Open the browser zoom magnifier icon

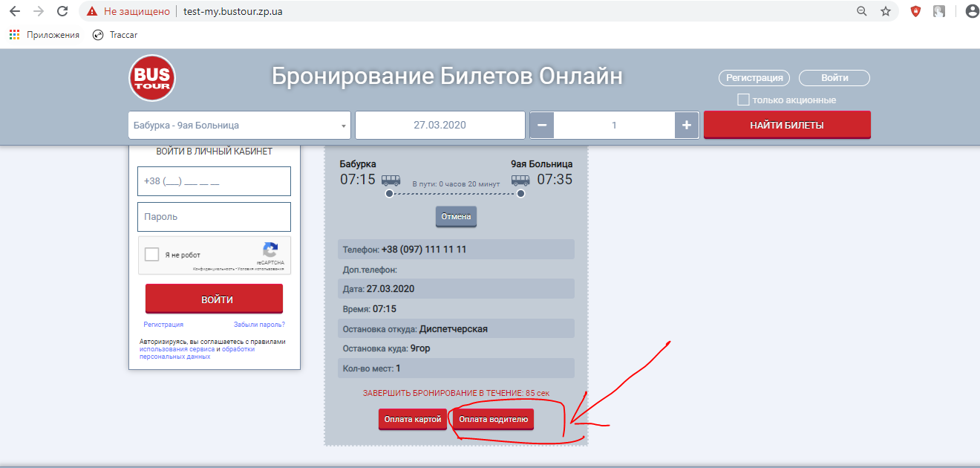click(862, 11)
